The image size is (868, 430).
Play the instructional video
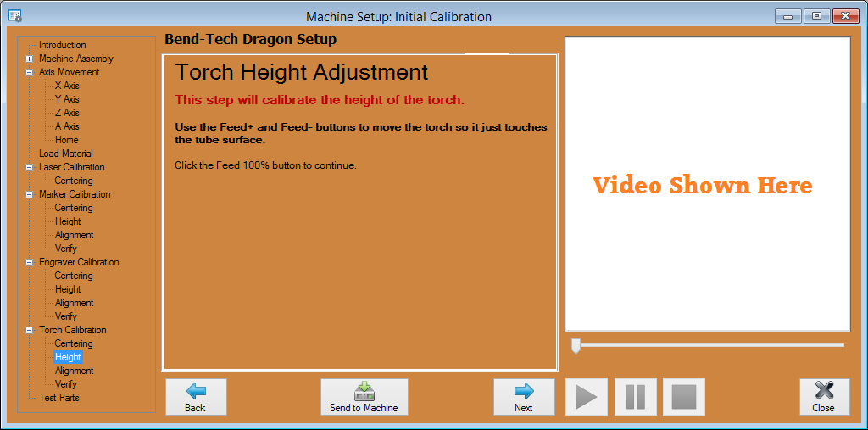587,397
